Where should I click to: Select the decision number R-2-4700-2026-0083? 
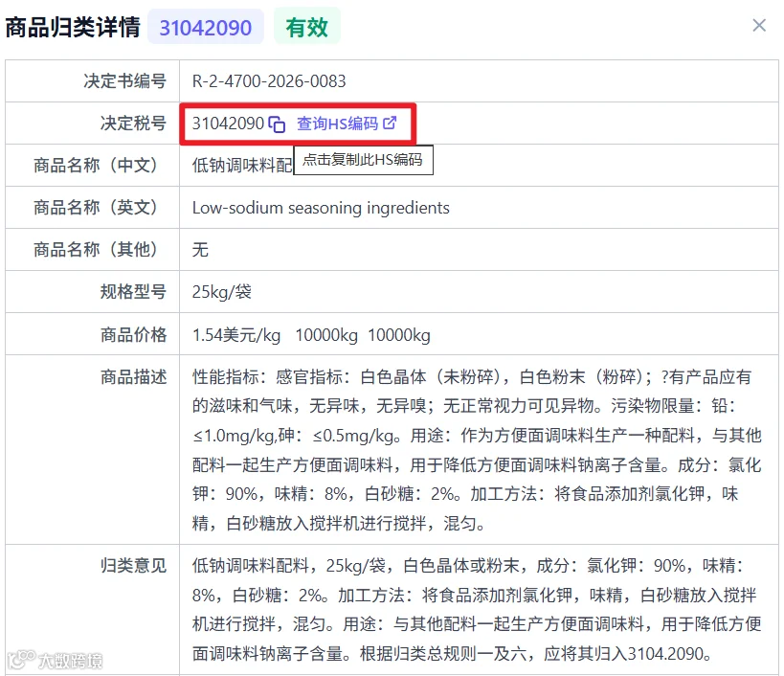coord(269,81)
